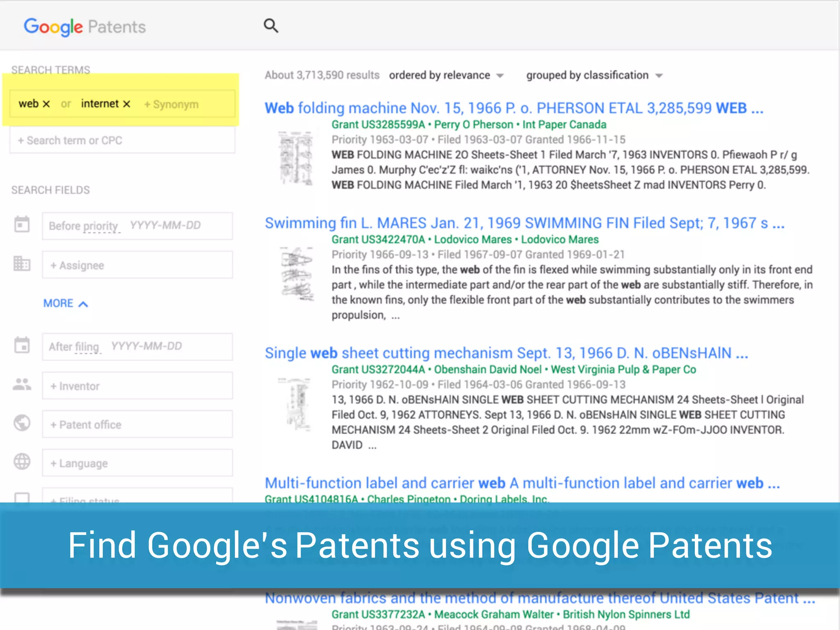Click 'Grant US3285599A' patent info line
Image resolution: width=840 pixels, height=630 pixels.
tap(469, 125)
